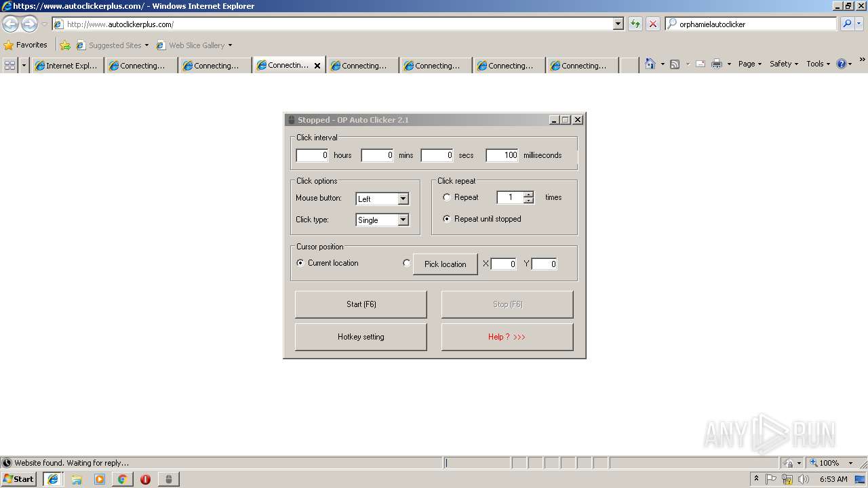The image size is (868, 488).
Task: Open the Mouse button dropdown
Action: tap(403, 199)
